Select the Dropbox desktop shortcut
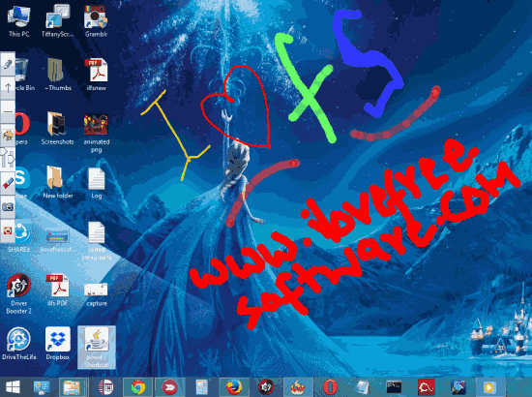 [58, 344]
